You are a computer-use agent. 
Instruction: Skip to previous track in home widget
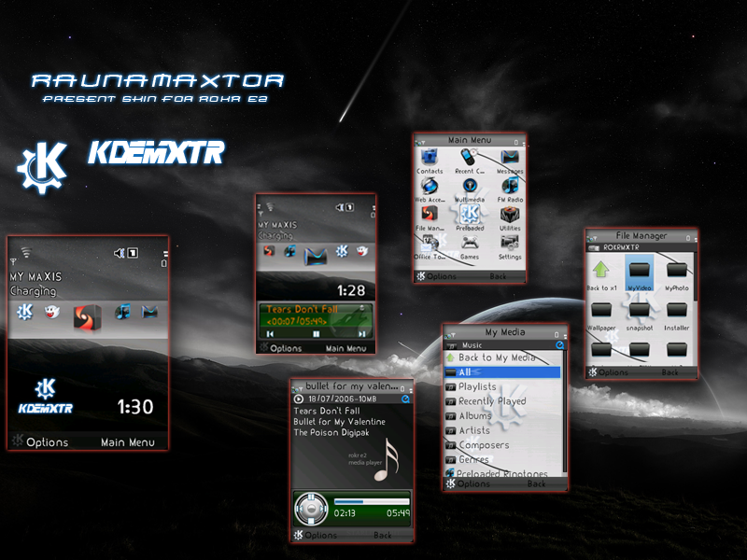coord(270,334)
